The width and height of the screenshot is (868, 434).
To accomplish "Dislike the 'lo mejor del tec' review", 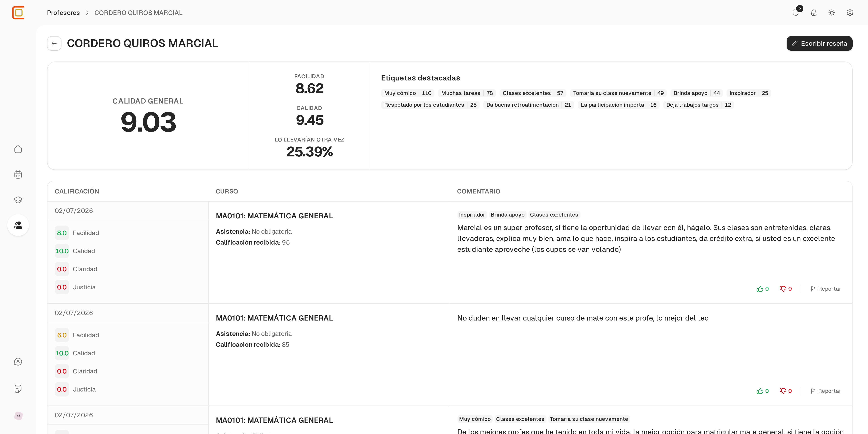I will 785,391.
